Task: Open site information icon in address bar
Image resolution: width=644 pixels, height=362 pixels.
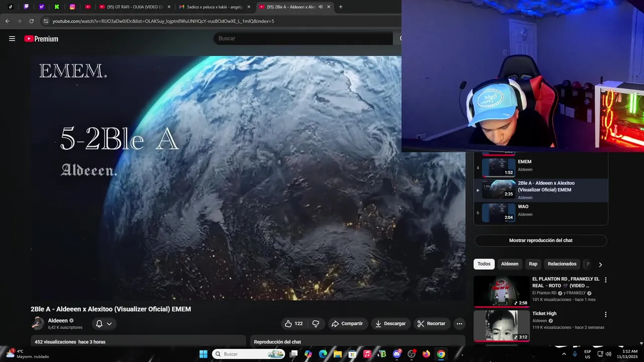Action: point(46,21)
